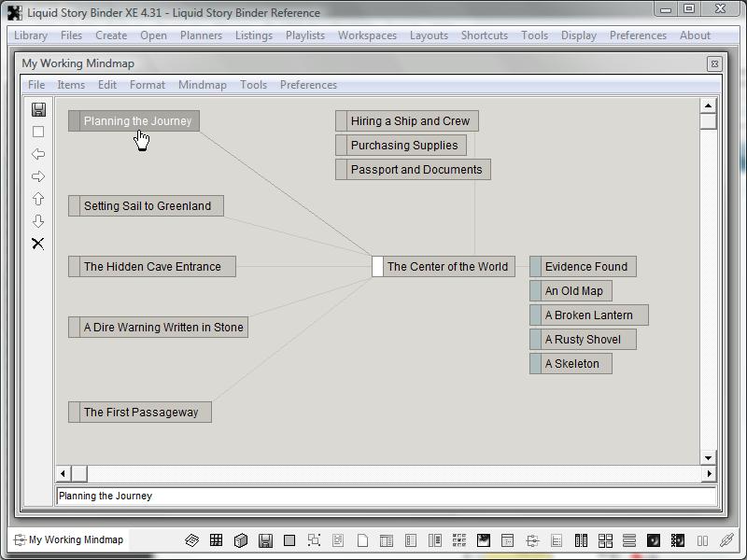Select the Hiring a Ship and Crew node

point(410,121)
